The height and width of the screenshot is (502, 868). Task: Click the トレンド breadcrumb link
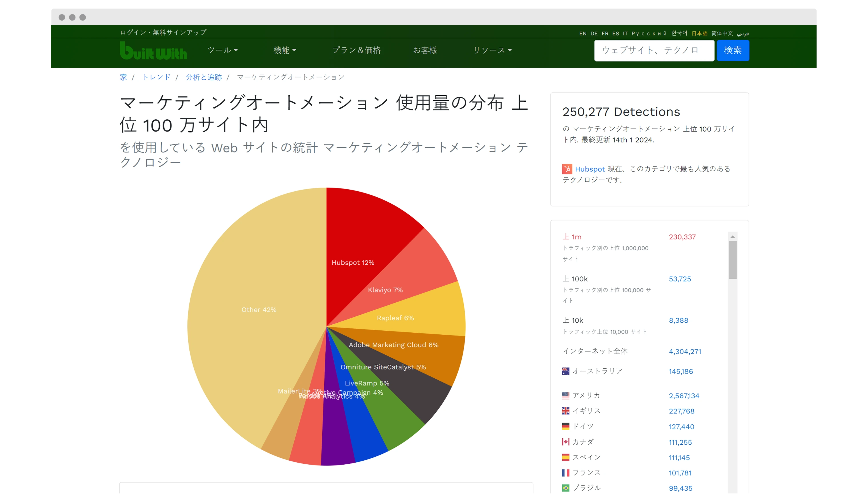pos(156,77)
